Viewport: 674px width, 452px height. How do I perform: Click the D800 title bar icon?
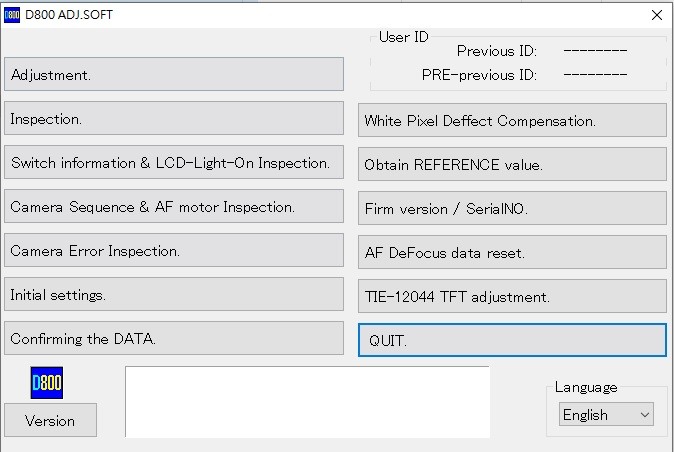pos(12,15)
